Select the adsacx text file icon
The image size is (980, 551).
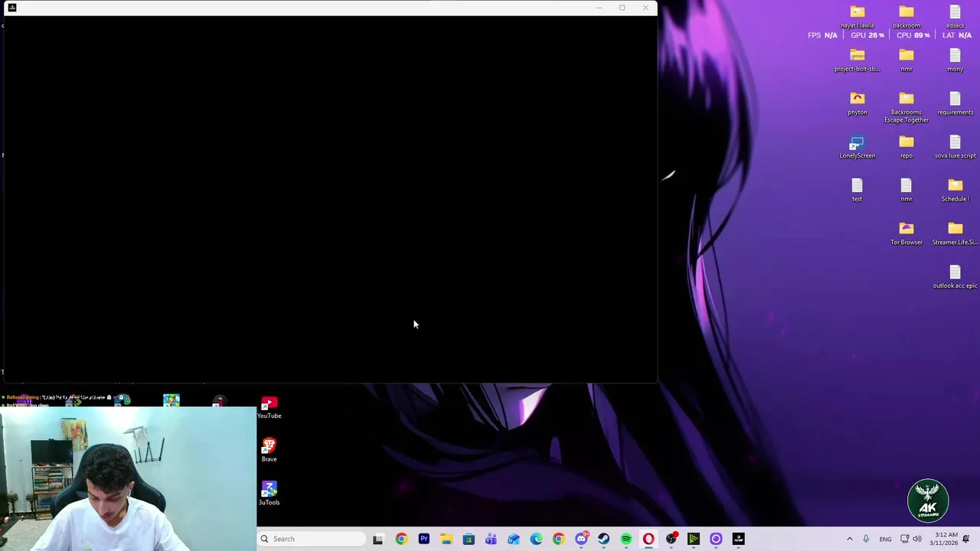955,18
